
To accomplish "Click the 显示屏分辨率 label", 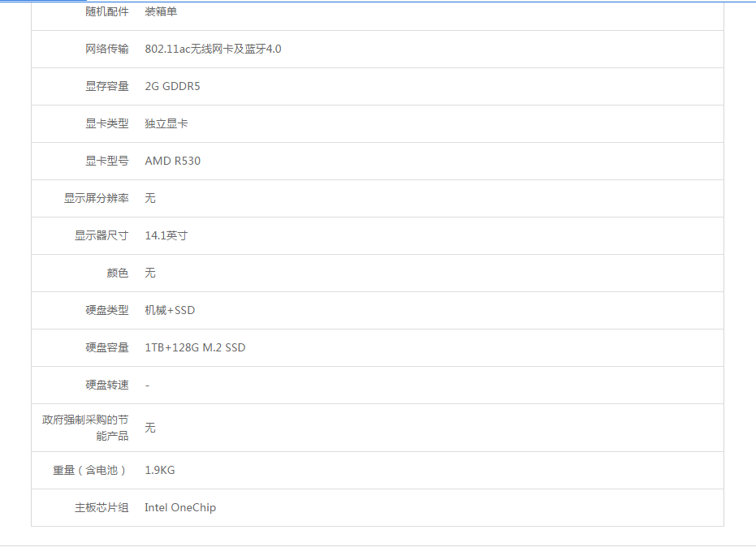I will (x=96, y=198).
